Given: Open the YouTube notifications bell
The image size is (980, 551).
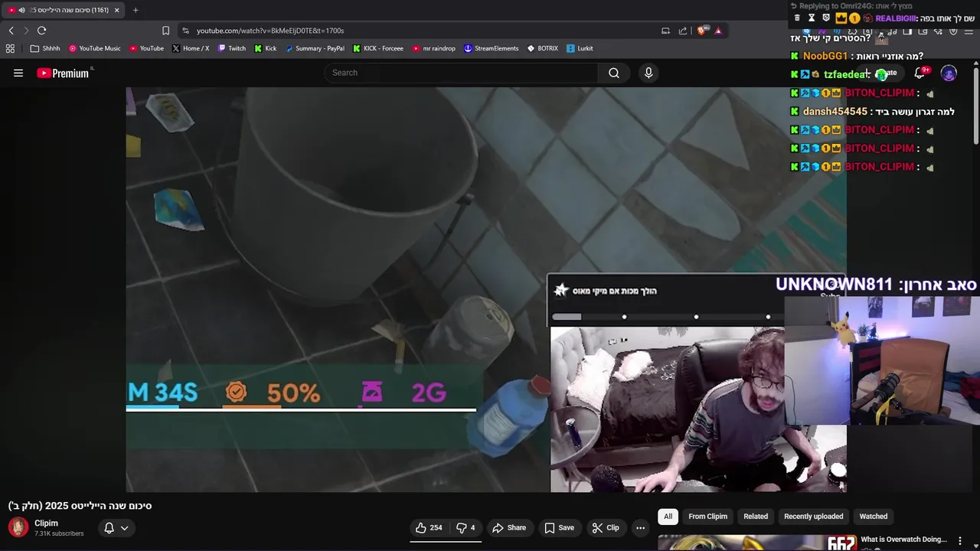Looking at the screenshot, I should click(x=920, y=73).
